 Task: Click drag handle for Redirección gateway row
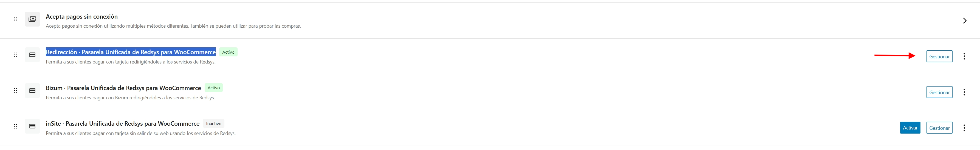[16, 55]
